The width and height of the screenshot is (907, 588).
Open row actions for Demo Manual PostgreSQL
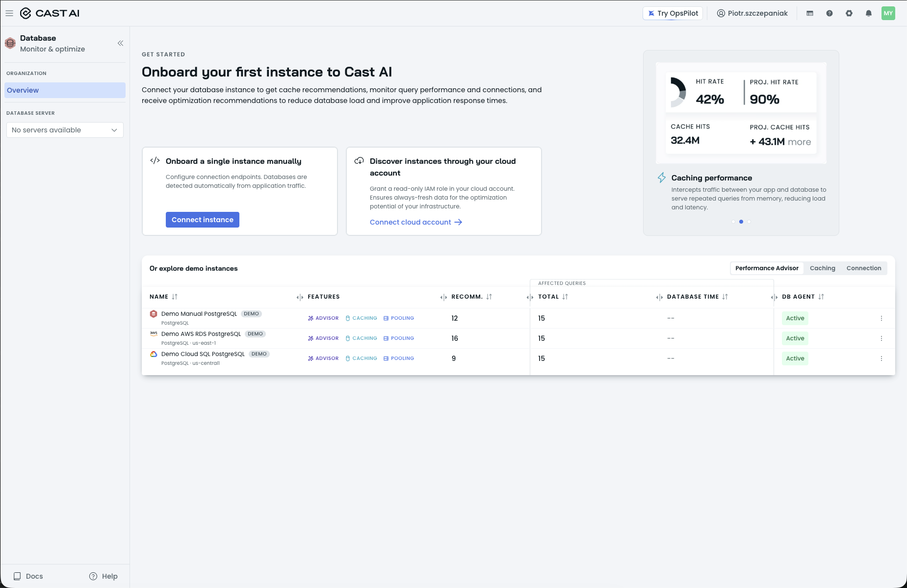[881, 318]
